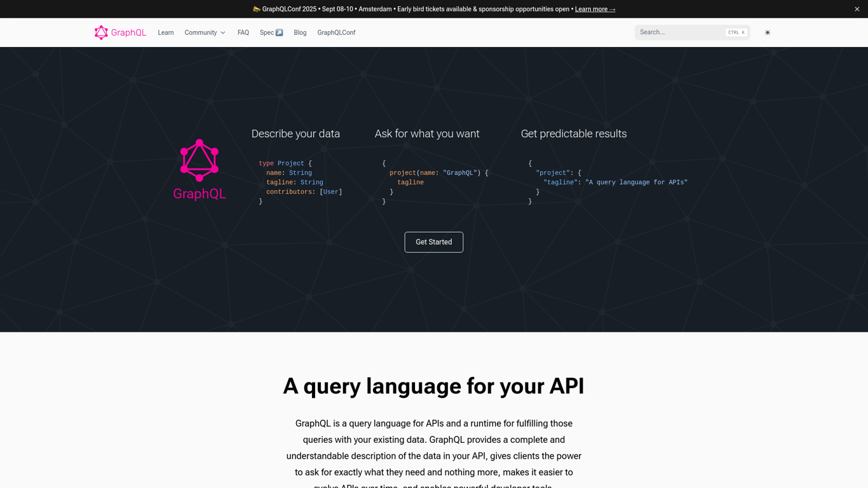This screenshot has height=488, width=868.
Task: Click the 'Get predictable results' heading
Action: point(574,133)
